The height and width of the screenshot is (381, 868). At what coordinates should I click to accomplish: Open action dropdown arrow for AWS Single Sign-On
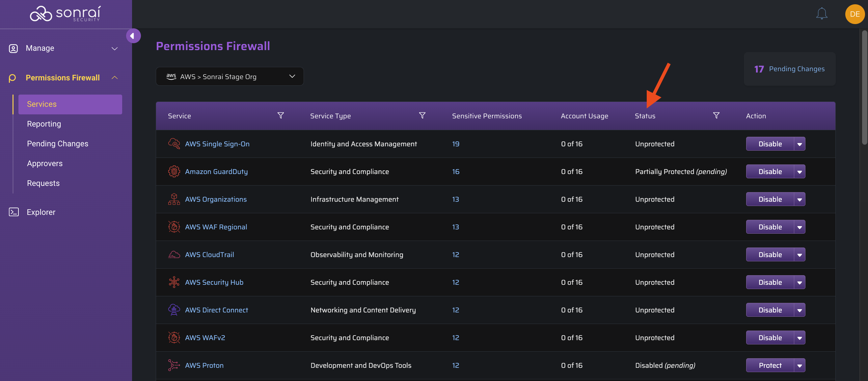pos(799,144)
